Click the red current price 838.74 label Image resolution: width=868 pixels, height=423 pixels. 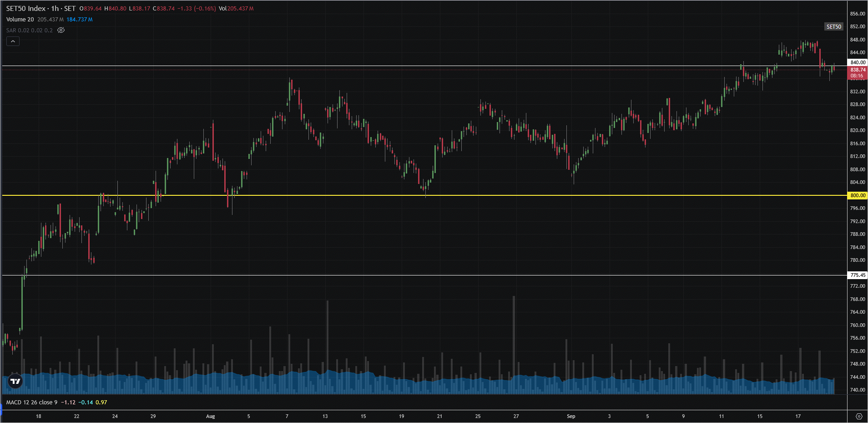point(858,70)
